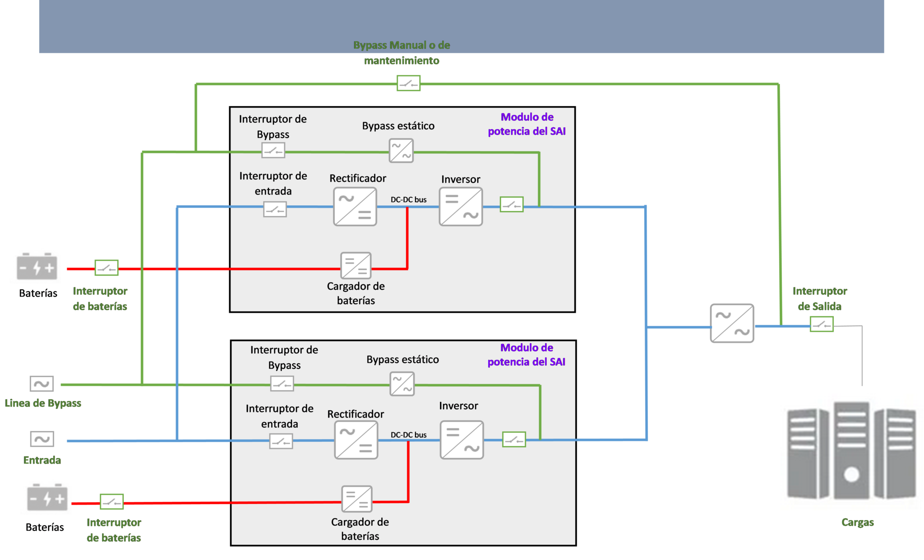Click the lower module Inversor symbol

point(462,440)
